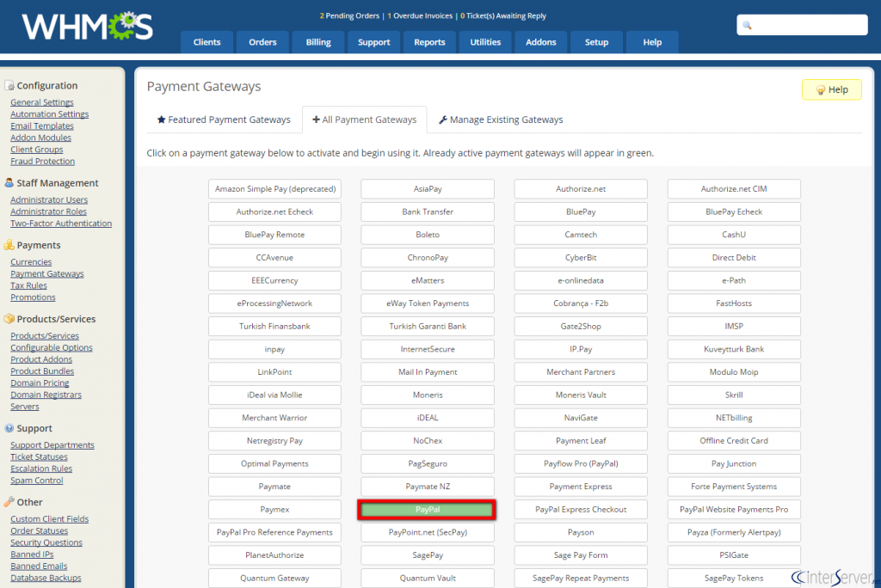Open Spam Control link
The width and height of the screenshot is (881, 588).
point(36,481)
